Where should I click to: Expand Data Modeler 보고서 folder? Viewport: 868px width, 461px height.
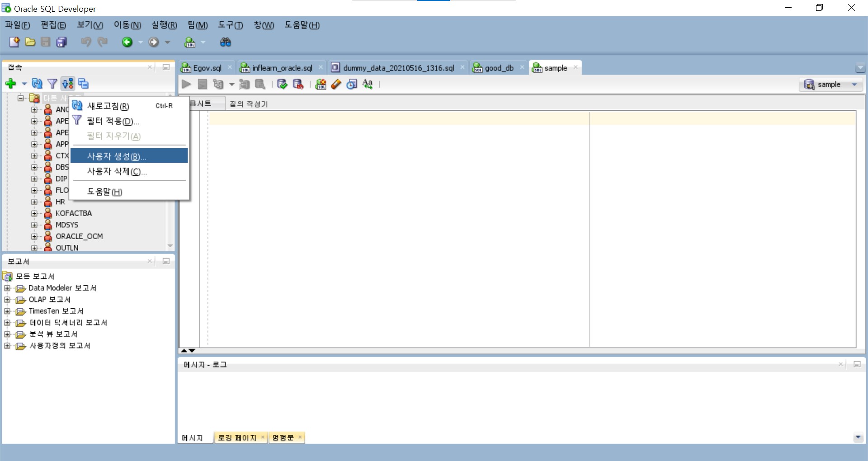pyautogui.click(x=7, y=288)
